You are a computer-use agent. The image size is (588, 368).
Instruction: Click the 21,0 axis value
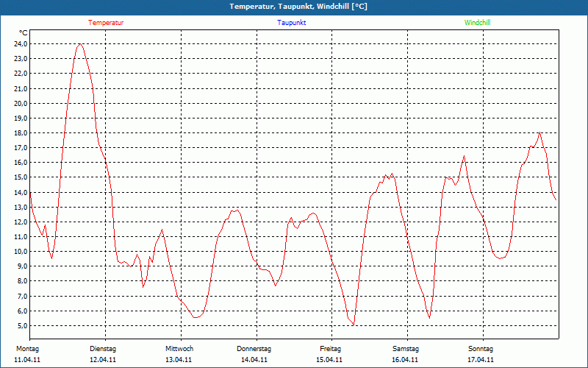[21, 88]
